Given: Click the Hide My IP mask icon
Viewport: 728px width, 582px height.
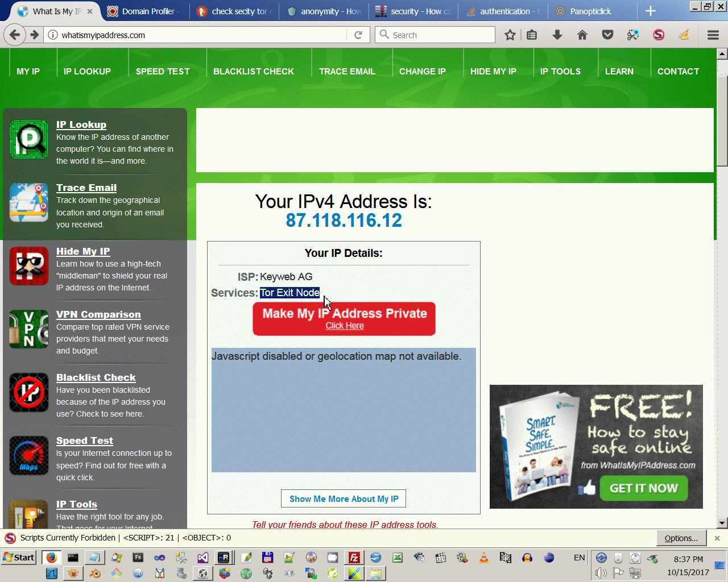Looking at the screenshot, I should click(x=29, y=266).
